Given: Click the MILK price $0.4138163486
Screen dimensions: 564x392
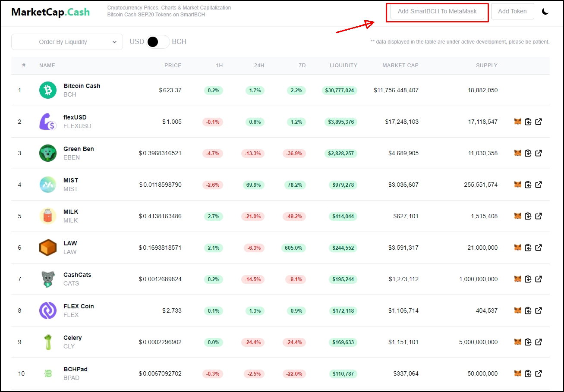Looking at the screenshot, I should [x=160, y=216].
